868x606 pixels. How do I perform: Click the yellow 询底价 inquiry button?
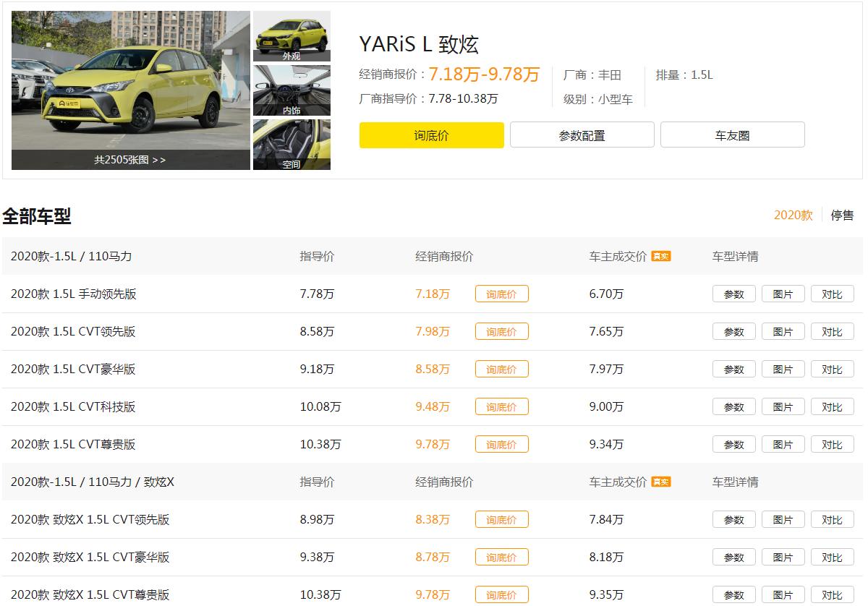(x=431, y=135)
